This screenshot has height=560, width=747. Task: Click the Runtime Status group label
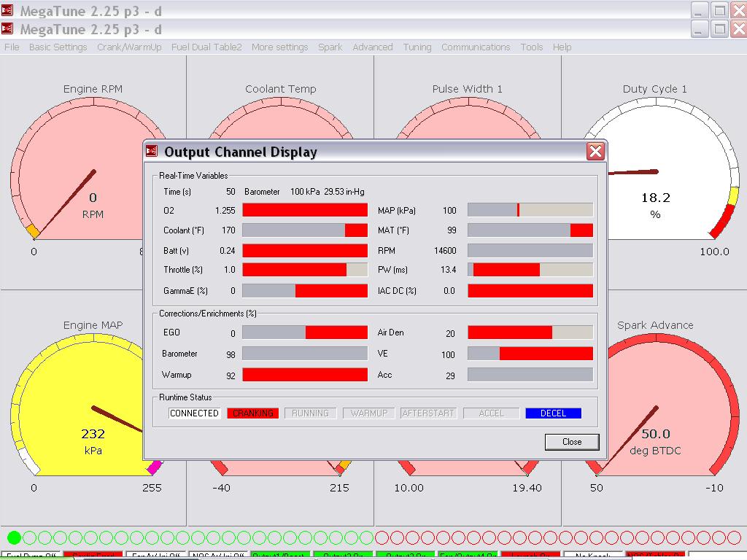point(185,397)
